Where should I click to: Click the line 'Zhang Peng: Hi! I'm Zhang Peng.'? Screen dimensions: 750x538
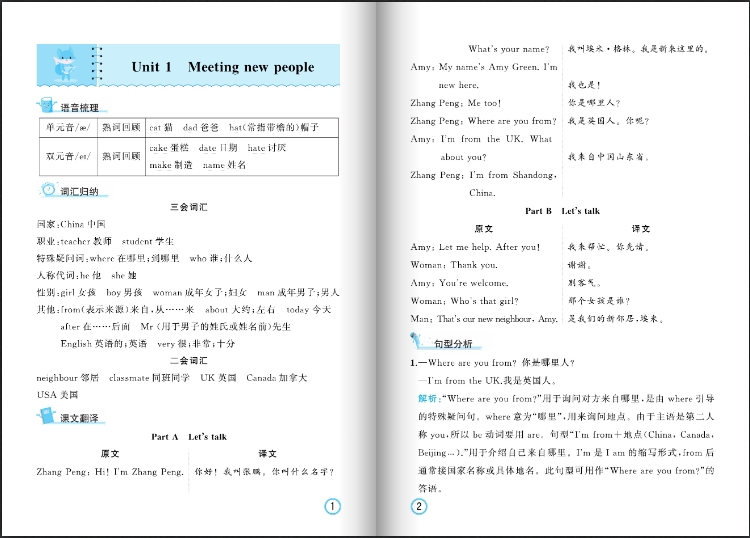click(110, 472)
